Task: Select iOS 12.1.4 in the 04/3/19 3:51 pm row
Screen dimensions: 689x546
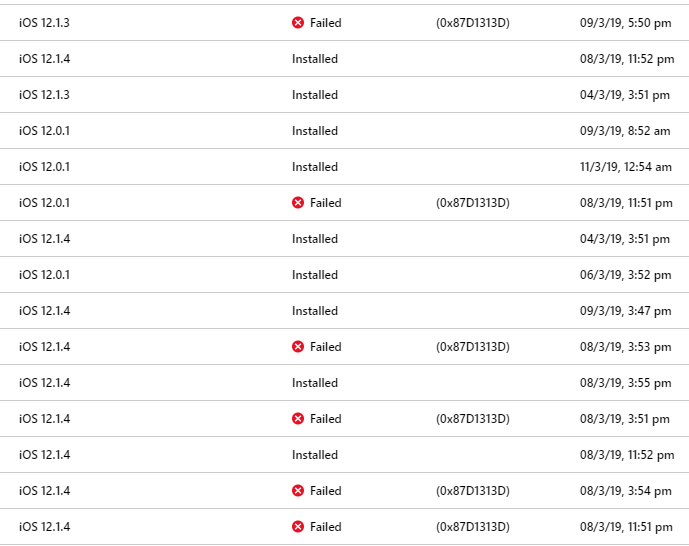Action: 44,239
